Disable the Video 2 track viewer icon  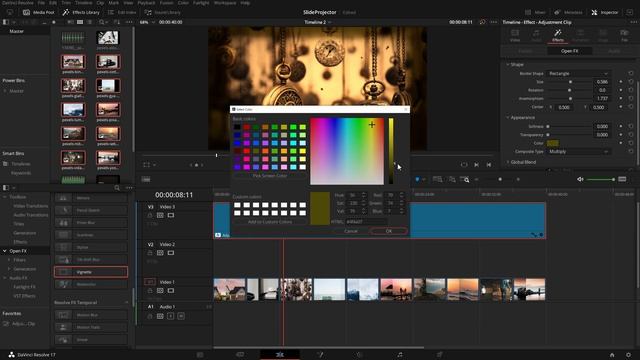pos(171,253)
